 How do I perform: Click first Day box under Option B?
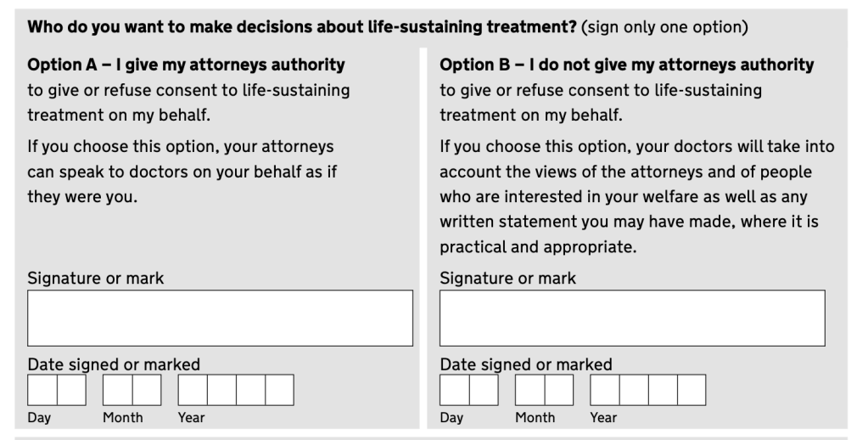pyautogui.click(x=455, y=390)
